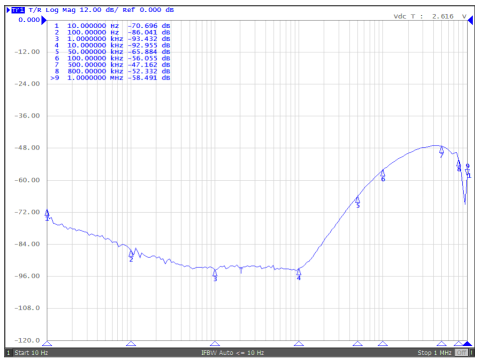
Task: Click the solid active marker triangle on bottom axis
Action: tap(468, 344)
